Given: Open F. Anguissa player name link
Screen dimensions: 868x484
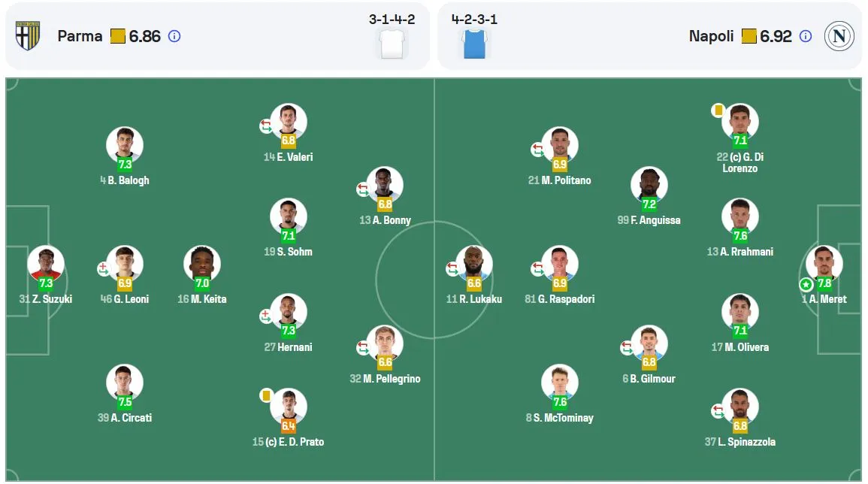Looking at the screenshot, I should tap(650, 220).
